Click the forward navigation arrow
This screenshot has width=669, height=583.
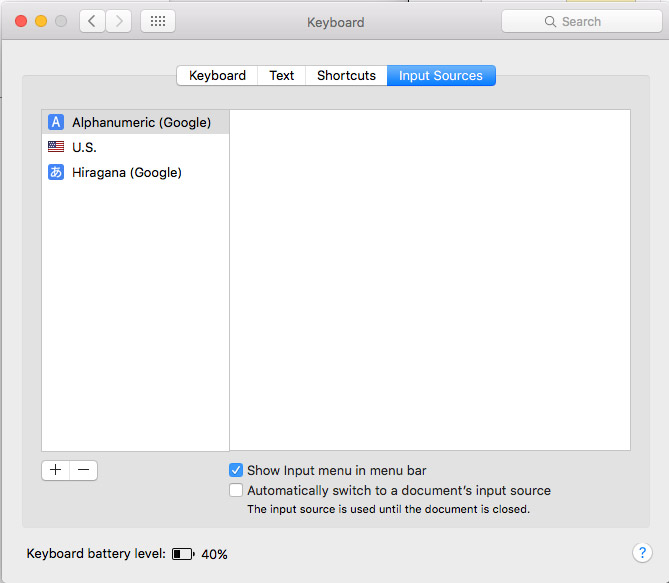tap(118, 21)
